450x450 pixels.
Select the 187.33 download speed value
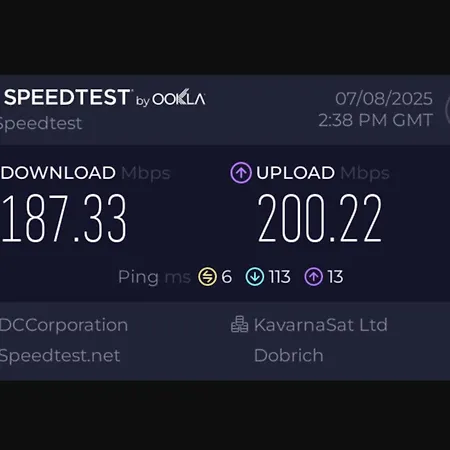(x=64, y=218)
